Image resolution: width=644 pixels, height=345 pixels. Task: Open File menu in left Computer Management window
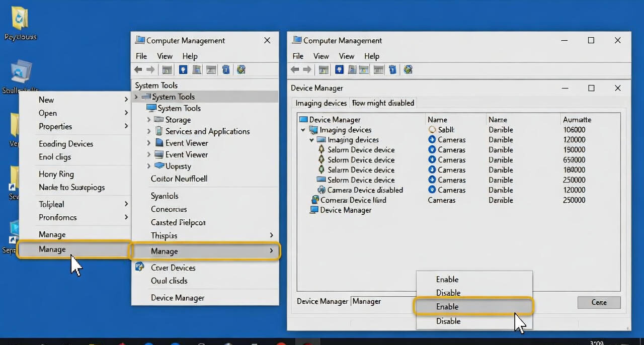[141, 56]
